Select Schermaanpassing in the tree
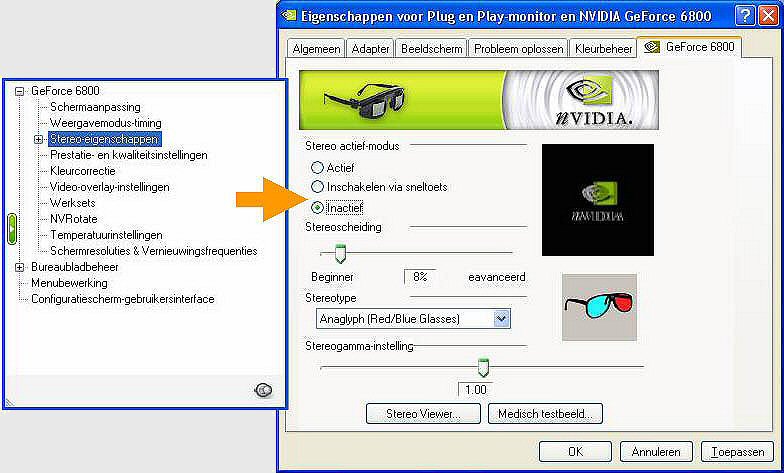 (x=95, y=107)
